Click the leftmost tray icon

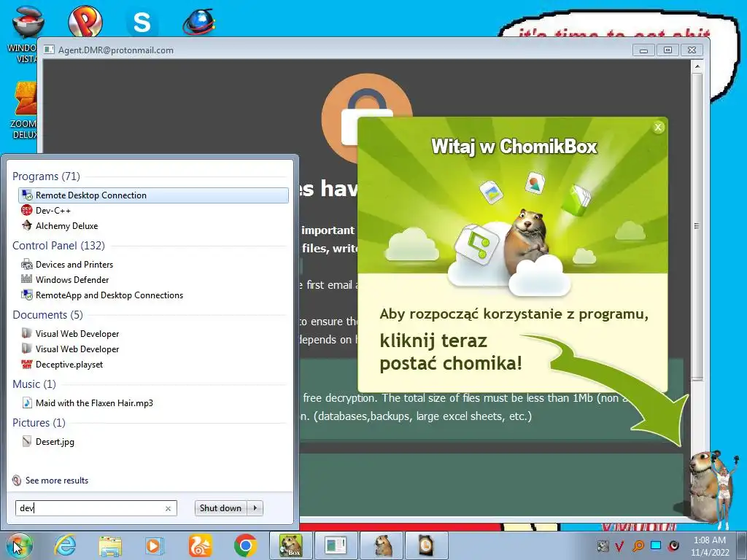point(603,545)
